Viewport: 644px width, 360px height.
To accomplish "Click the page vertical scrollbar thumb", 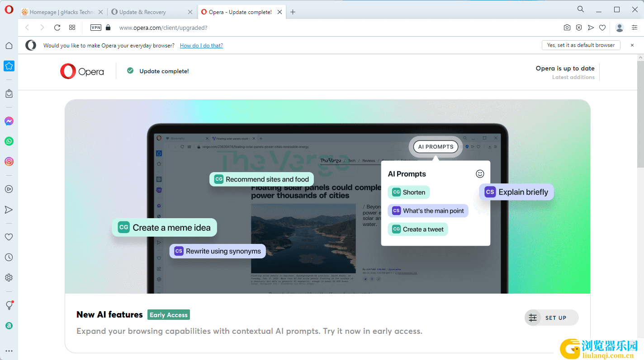I will coord(640,114).
